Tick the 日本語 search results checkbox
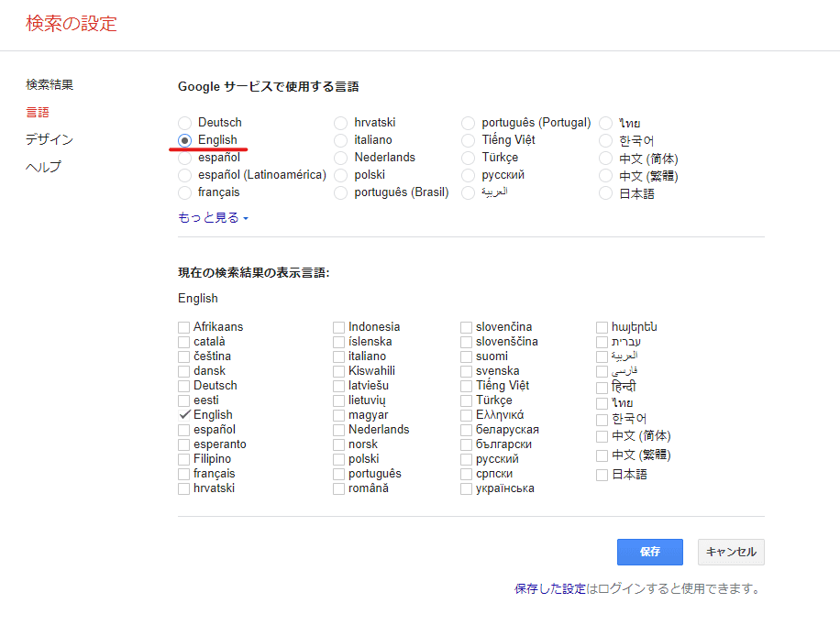Screen dimensions: 840x625 click(602, 475)
